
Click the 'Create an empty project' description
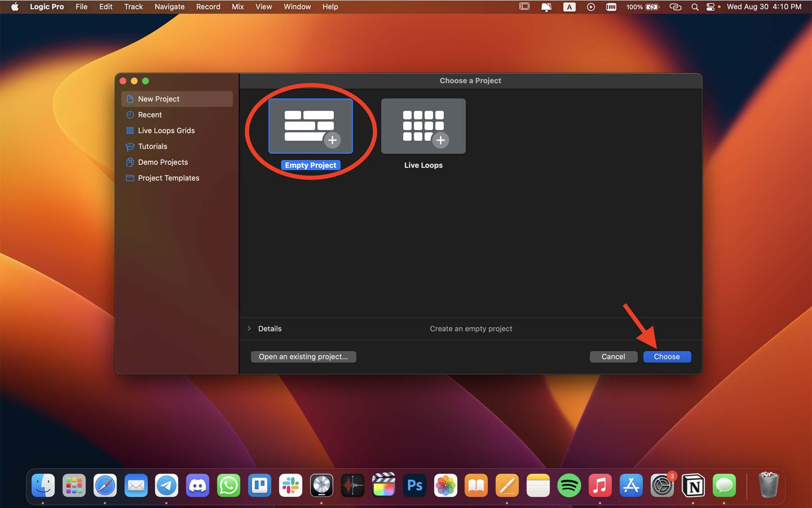(471, 329)
